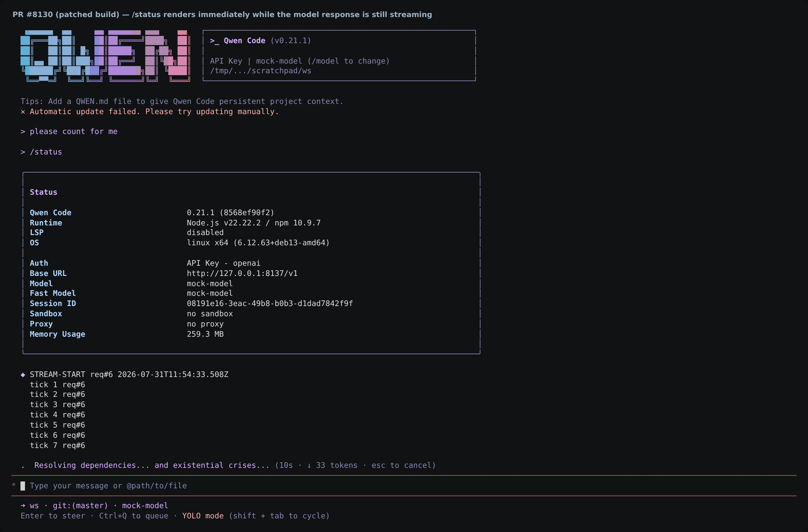Click the 'no sandbox' value
This screenshot has width=808, height=532.
[x=210, y=314]
